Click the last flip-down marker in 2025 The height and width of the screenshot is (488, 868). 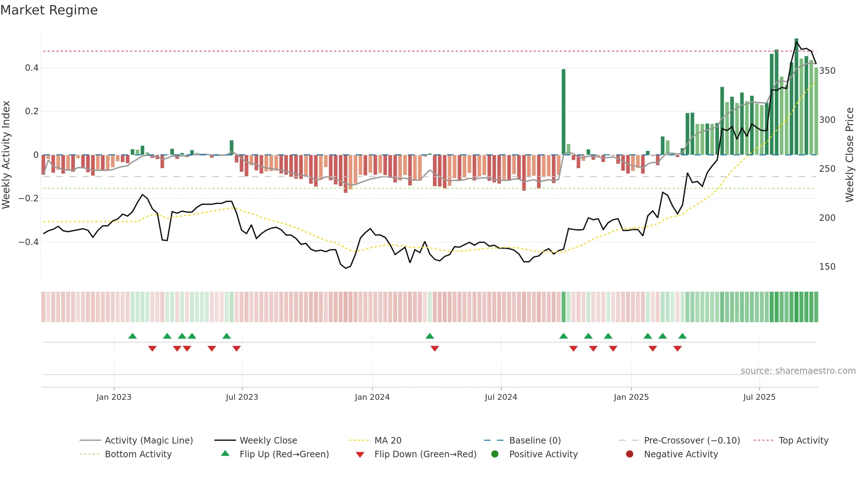coord(677,348)
